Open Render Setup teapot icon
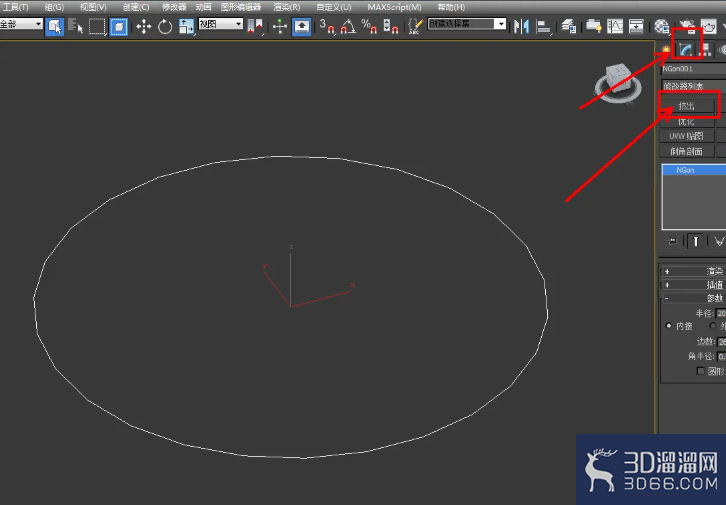Screen dimensions: 726x505 pyautogui.click(x=687, y=26)
